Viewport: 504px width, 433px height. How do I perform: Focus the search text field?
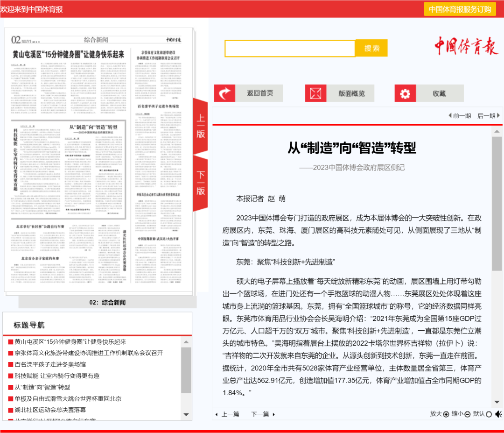pos(290,49)
